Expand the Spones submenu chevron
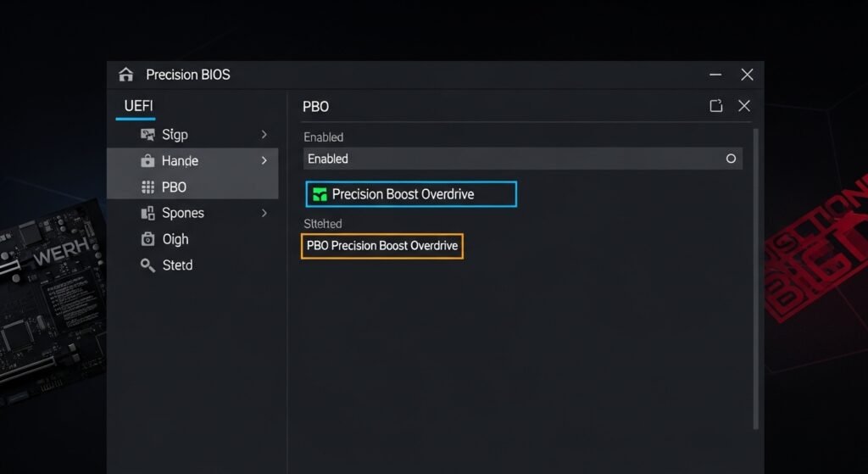 264,214
